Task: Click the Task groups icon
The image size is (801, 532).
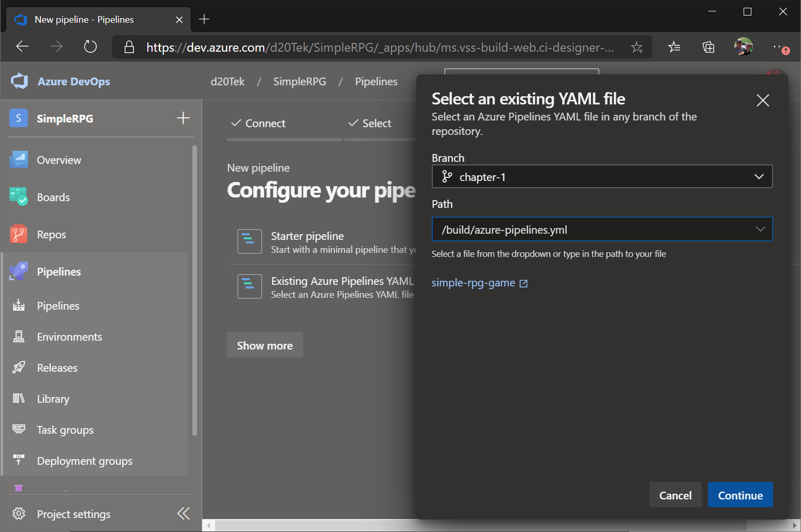Action: (19, 429)
